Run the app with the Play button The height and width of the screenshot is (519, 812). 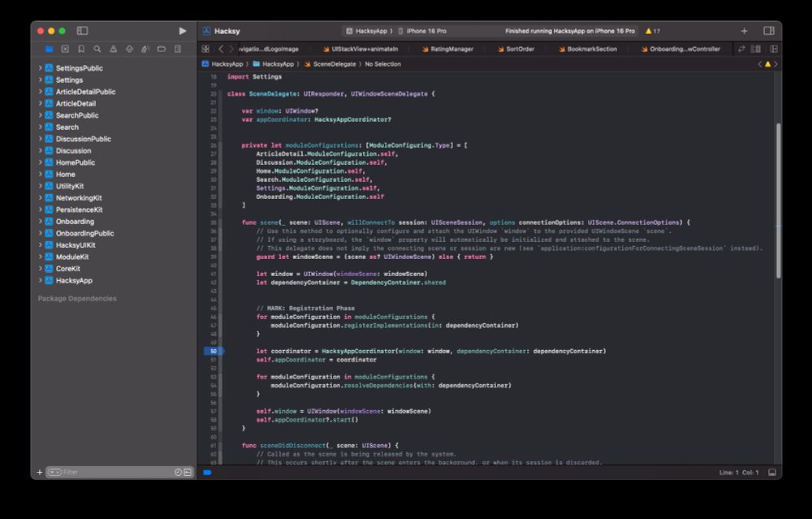pyautogui.click(x=182, y=31)
